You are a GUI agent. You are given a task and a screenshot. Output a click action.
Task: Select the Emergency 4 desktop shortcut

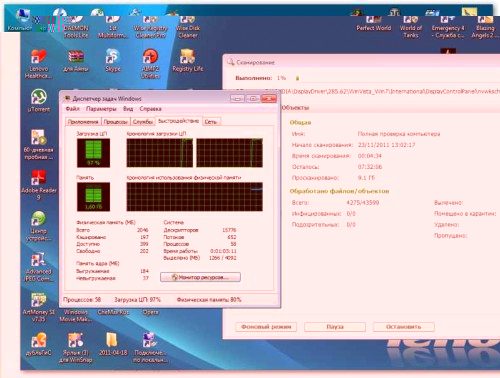pos(448,27)
